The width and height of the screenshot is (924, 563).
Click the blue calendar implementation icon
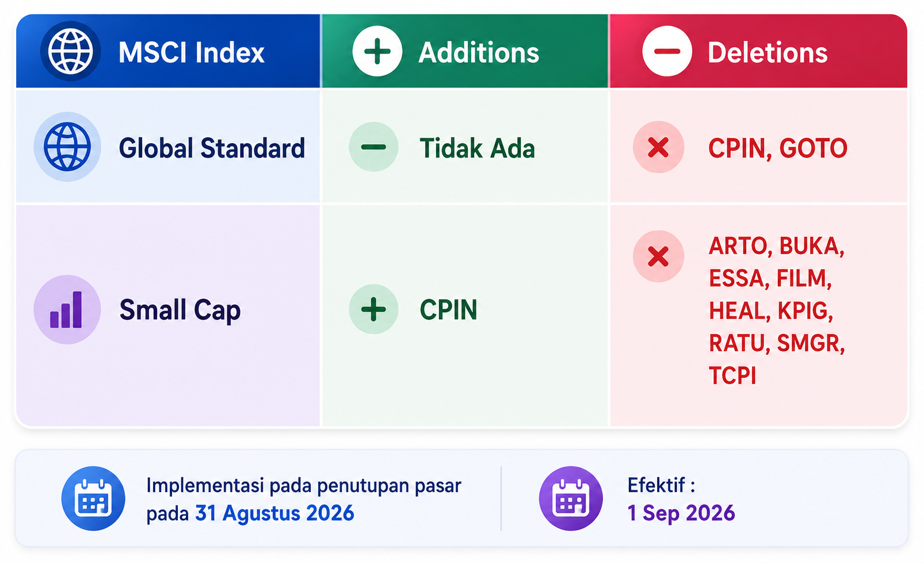pyautogui.click(x=93, y=498)
